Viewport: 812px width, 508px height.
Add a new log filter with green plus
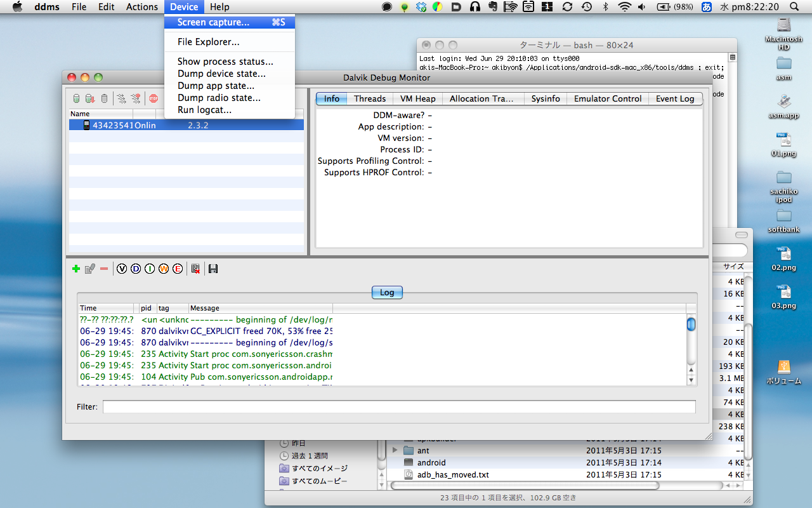tap(76, 269)
